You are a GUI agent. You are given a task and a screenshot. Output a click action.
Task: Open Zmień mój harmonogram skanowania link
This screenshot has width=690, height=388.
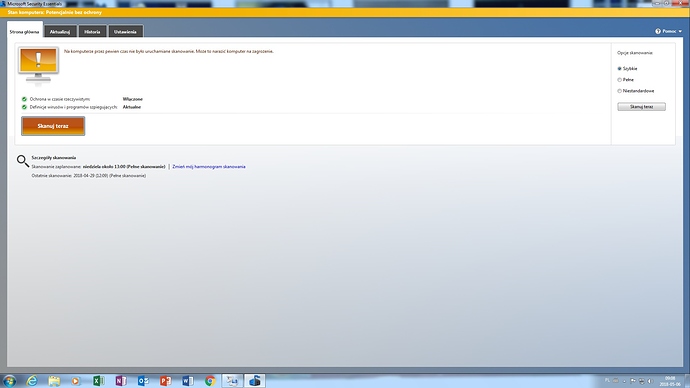click(209, 167)
